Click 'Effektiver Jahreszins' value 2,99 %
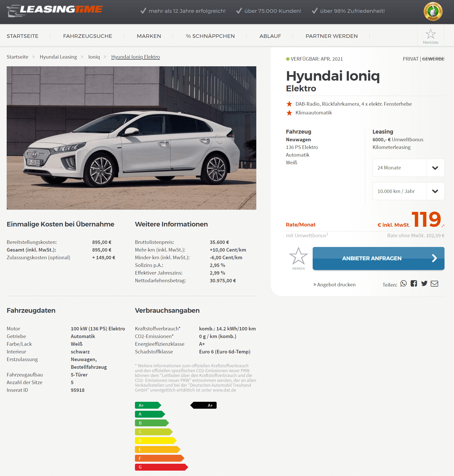This screenshot has height=476, width=454. pos(217,273)
